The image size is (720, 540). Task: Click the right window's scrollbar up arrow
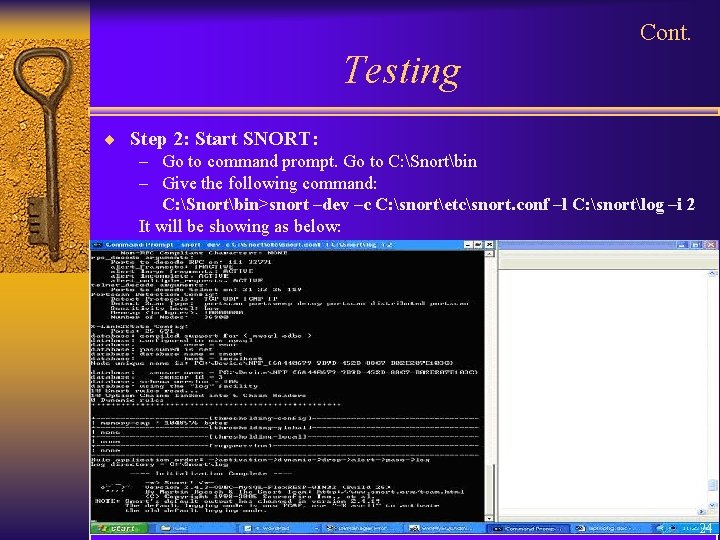point(712,274)
